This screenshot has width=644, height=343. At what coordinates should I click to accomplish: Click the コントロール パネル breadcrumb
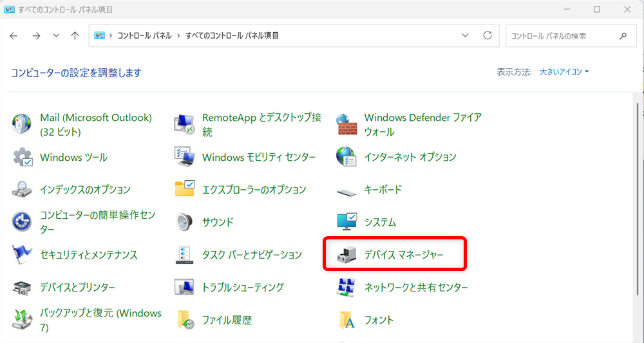144,35
